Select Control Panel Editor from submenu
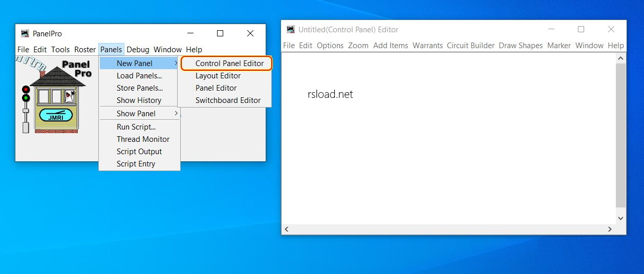644x274 pixels. coord(229,64)
